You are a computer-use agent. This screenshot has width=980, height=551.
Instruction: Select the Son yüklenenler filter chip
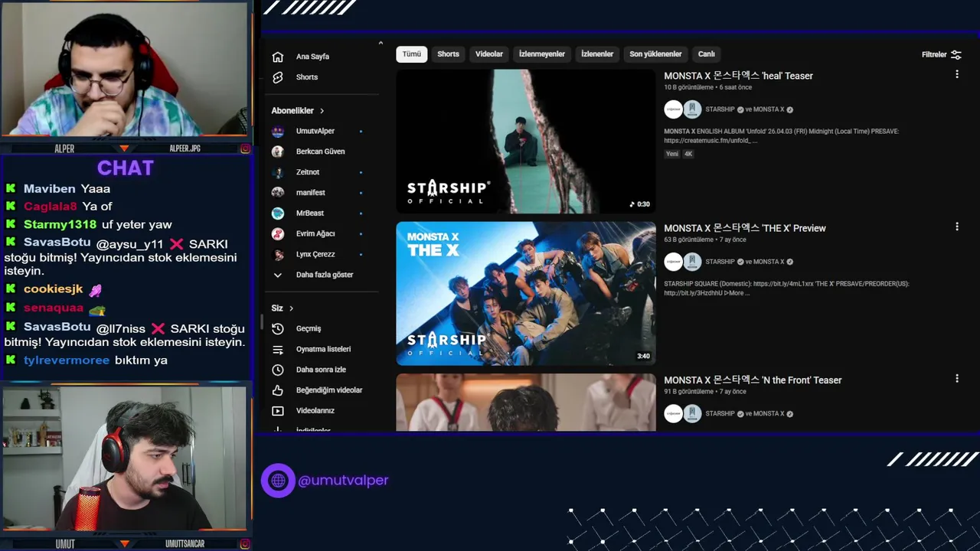click(x=655, y=54)
